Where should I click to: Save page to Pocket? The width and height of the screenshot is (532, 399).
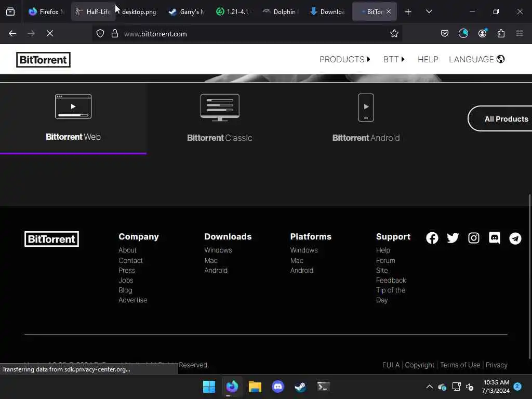[x=445, y=33]
